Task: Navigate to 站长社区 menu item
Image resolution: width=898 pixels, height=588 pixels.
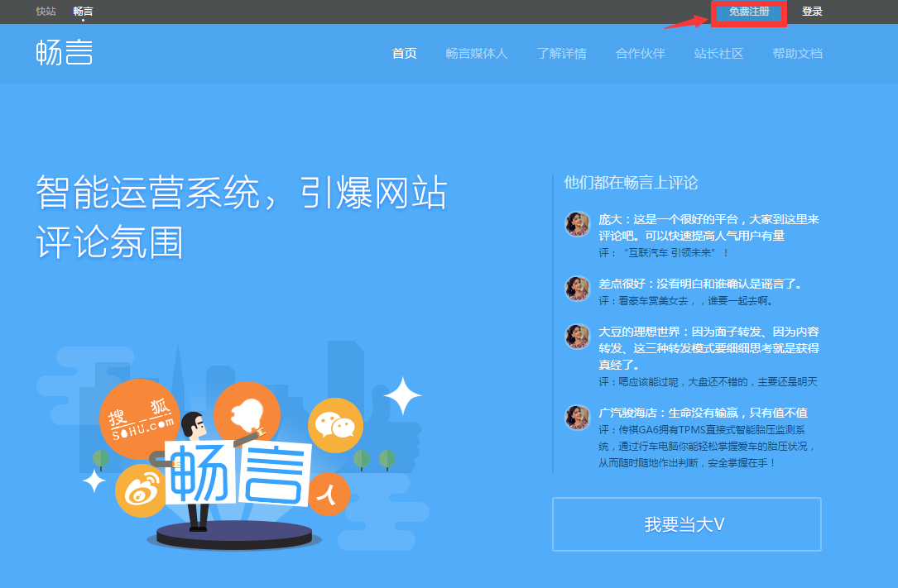Action: click(718, 54)
